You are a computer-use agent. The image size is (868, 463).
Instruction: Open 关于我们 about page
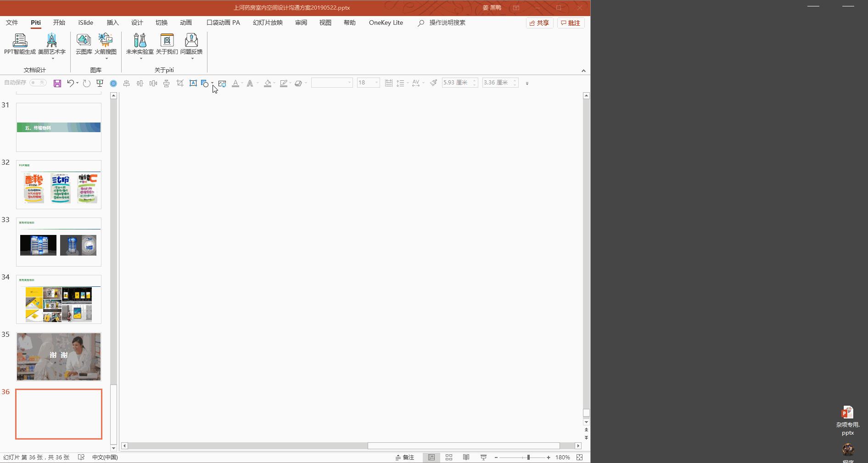click(167, 45)
